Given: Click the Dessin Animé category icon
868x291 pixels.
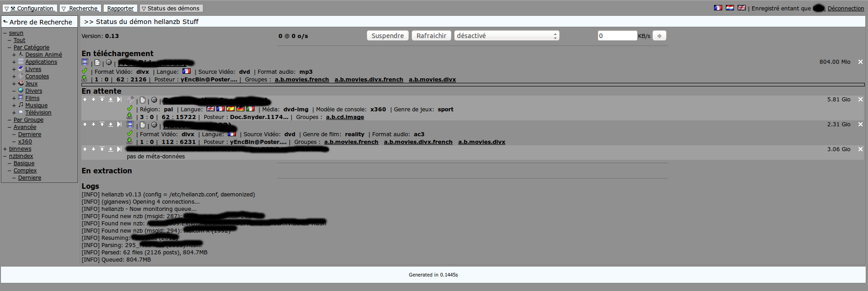Looking at the screenshot, I should pos(21,54).
